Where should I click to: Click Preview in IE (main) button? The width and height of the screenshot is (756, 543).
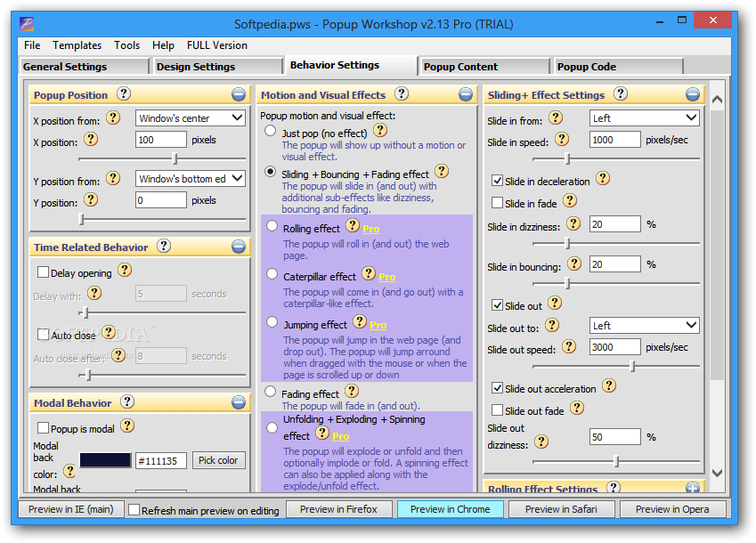coord(71,509)
